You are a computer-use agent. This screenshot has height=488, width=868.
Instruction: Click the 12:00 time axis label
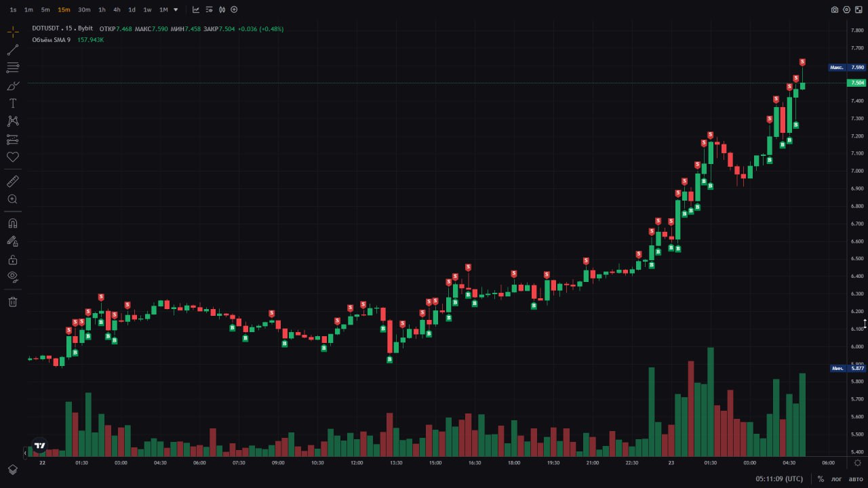357,463
